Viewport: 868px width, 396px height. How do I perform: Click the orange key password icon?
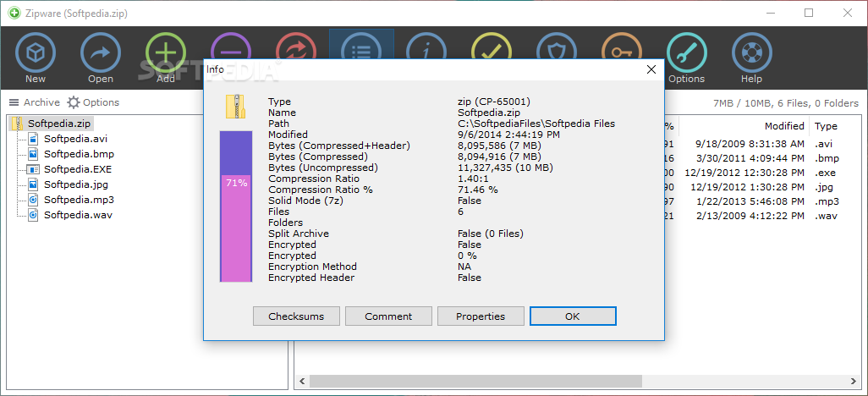pyautogui.click(x=622, y=46)
